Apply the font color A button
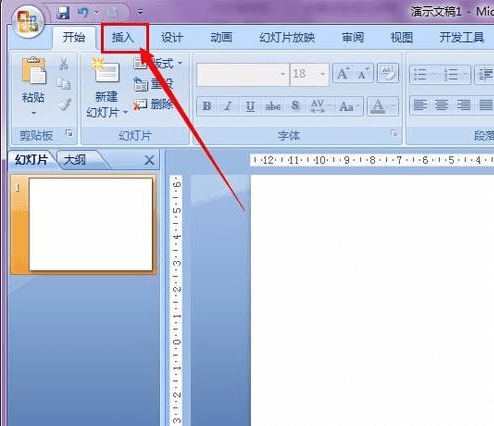Image resolution: width=494 pixels, height=426 pixels. pos(378,106)
